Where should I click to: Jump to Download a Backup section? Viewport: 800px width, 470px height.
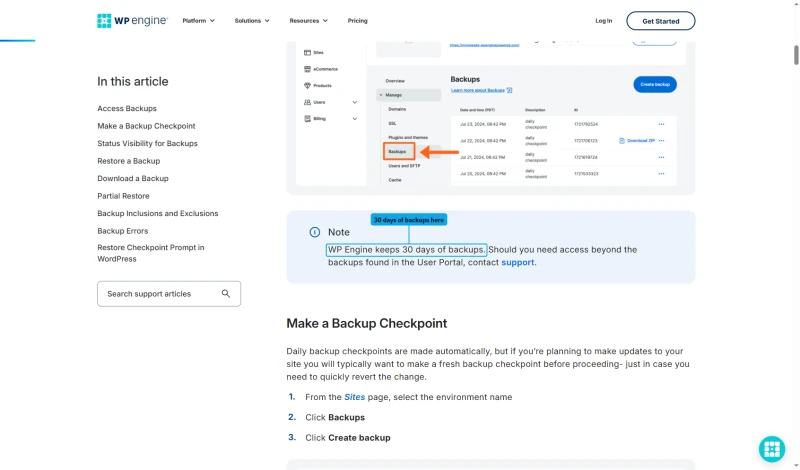pyautogui.click(x=133, y=178)
